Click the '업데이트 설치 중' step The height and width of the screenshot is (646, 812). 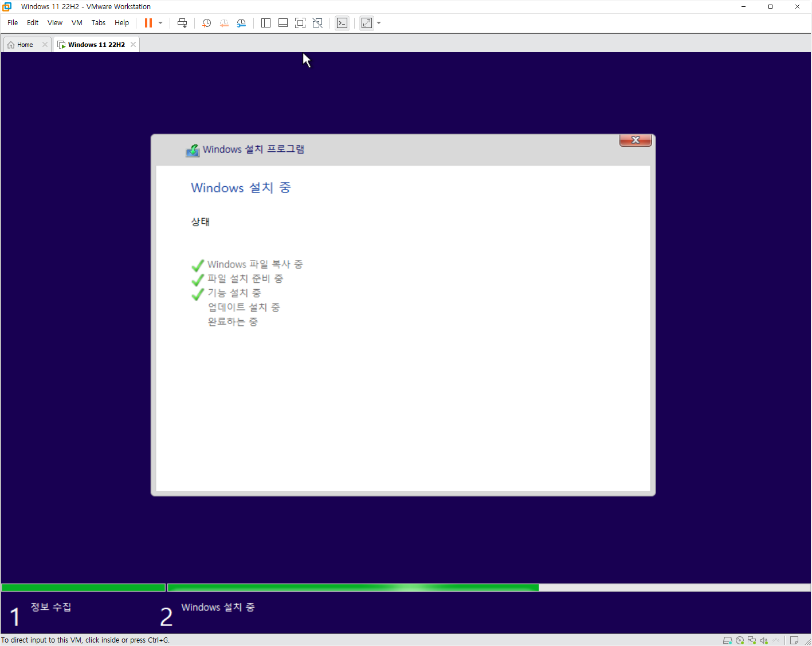click(244, 308)
